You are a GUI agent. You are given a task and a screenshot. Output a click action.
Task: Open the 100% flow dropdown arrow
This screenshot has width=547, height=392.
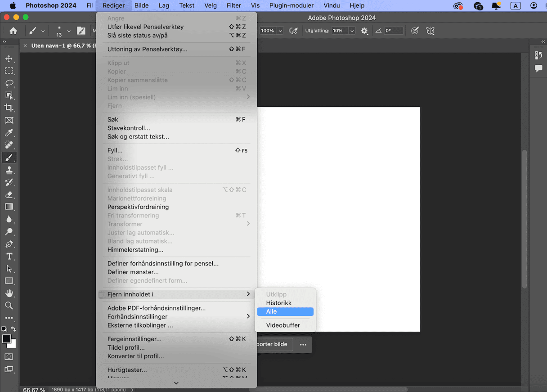(x=280, y=31)
